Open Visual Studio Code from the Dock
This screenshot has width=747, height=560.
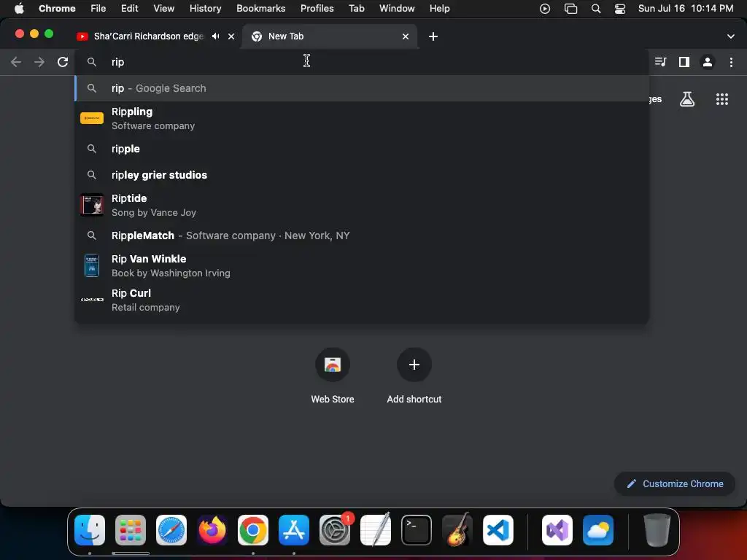click(498, 530)
